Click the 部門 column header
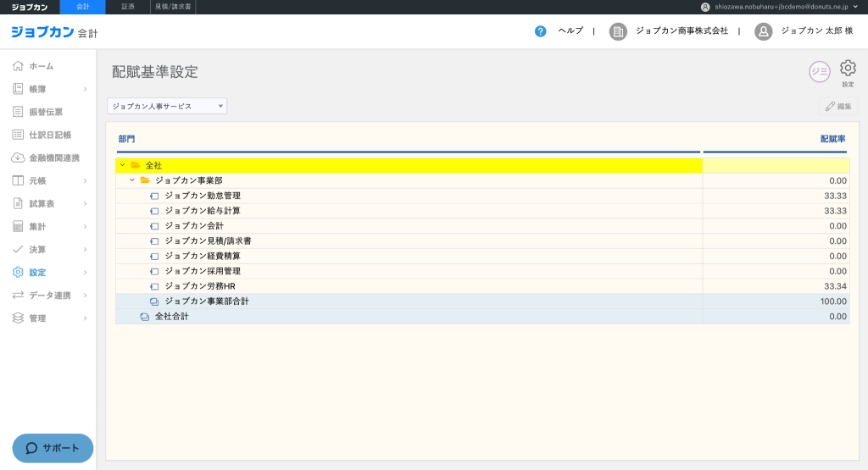868x470 pixels. [126, 139]
